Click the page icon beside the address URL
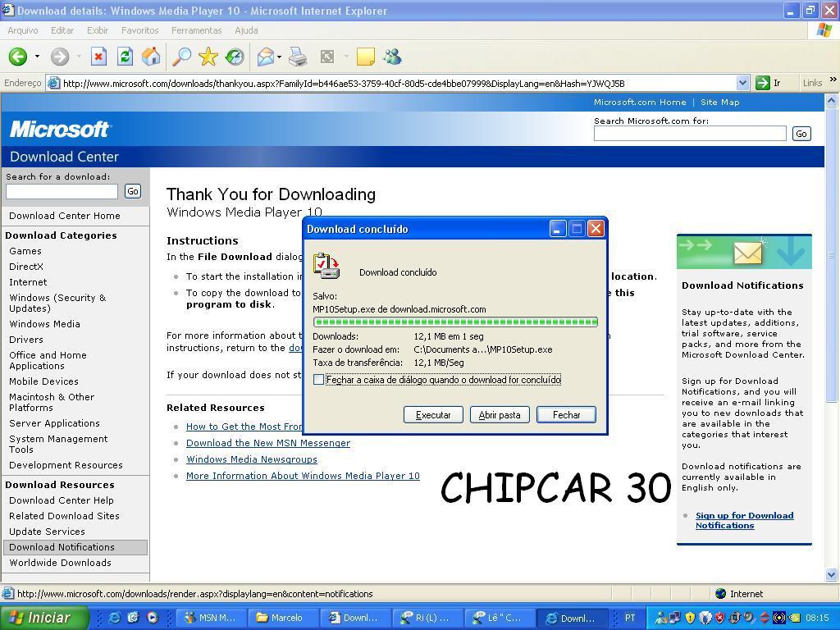Screen dimensions: 840x630 tap(53, 83)
